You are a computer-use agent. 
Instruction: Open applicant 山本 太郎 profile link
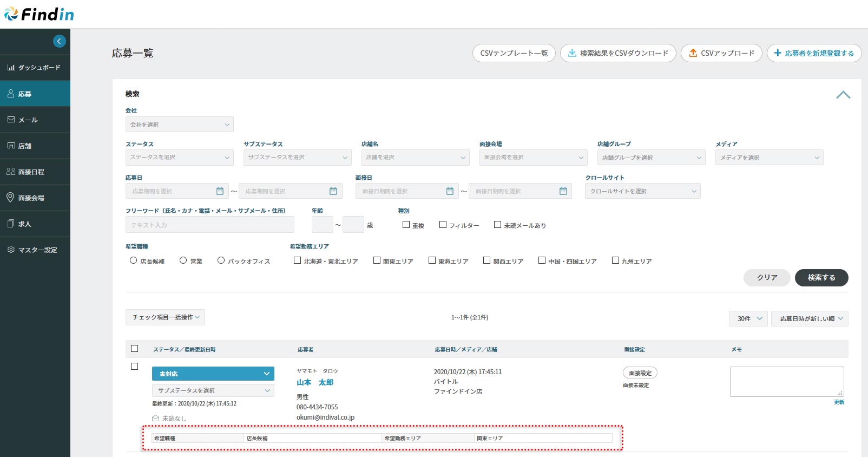pos(315,382)
